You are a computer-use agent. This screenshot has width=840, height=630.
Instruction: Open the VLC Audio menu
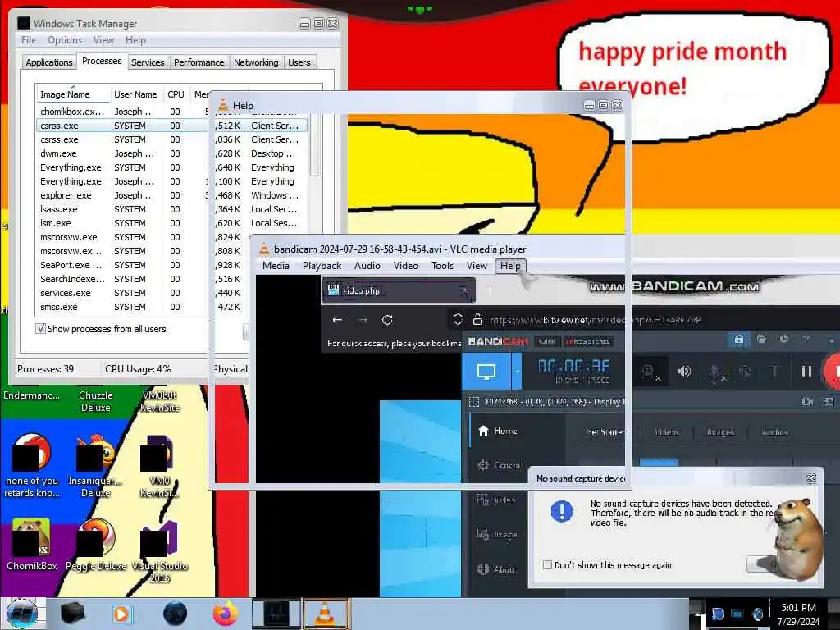(367, 266)
